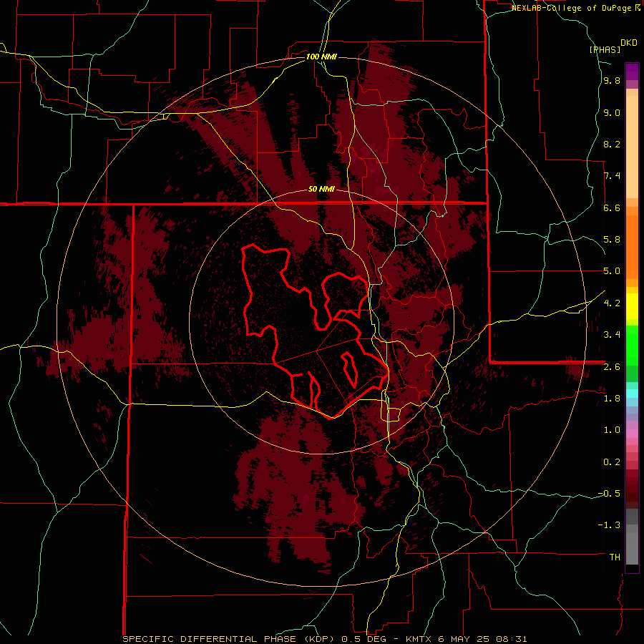The image size is (644, 644).
Task: Pick the cyan color band above 1.8
Action: click(632, 394)
